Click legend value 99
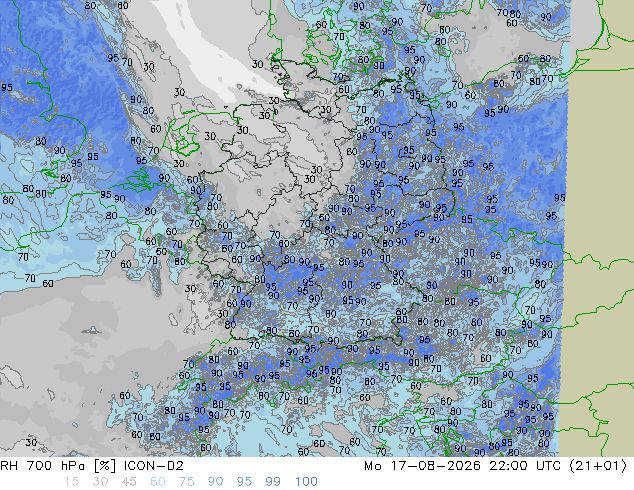 273,482
